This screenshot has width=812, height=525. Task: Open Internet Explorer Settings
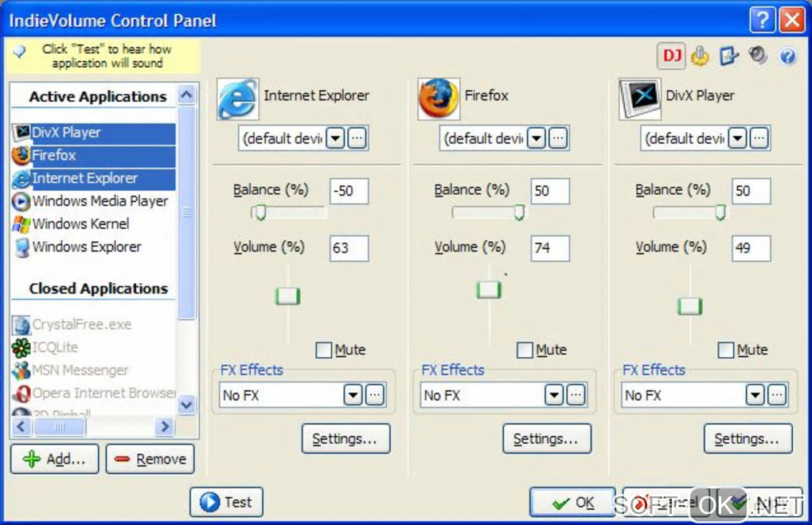(x=345, y=439)
